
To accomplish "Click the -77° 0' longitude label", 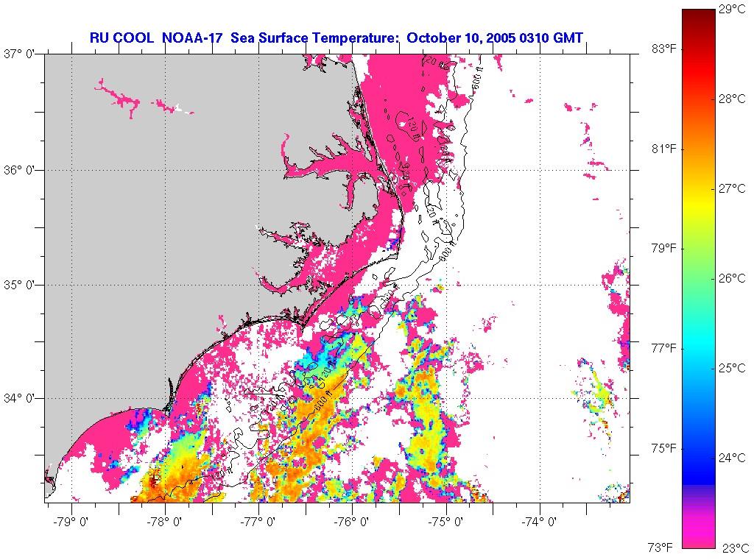I will (x=257, y=521).
